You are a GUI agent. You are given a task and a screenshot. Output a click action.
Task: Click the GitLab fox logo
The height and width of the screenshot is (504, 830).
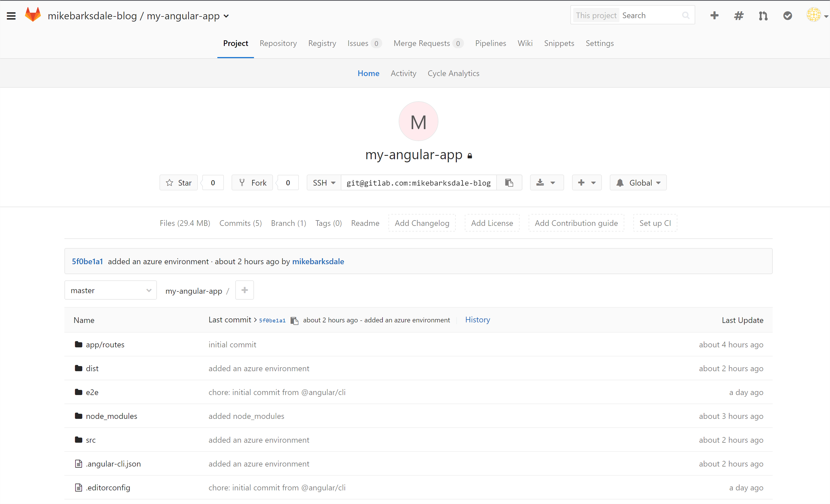tap(33, 14)
